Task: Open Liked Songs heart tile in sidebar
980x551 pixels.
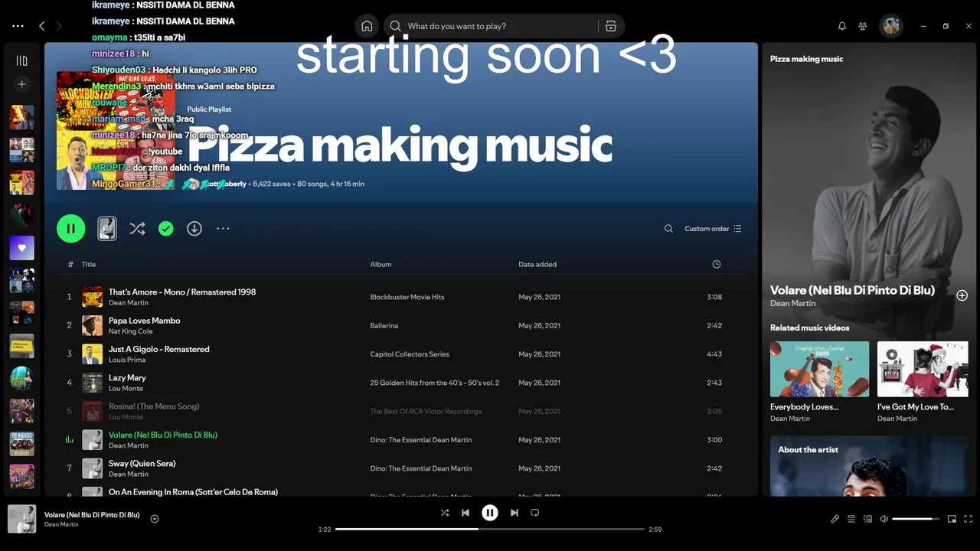Action: click(x=21, y=248)
